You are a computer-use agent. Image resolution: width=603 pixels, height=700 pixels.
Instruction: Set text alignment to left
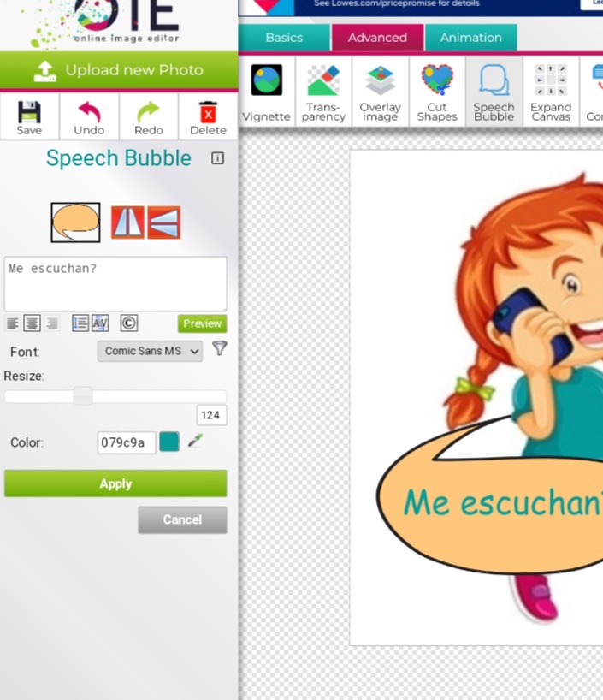[13, 323]
